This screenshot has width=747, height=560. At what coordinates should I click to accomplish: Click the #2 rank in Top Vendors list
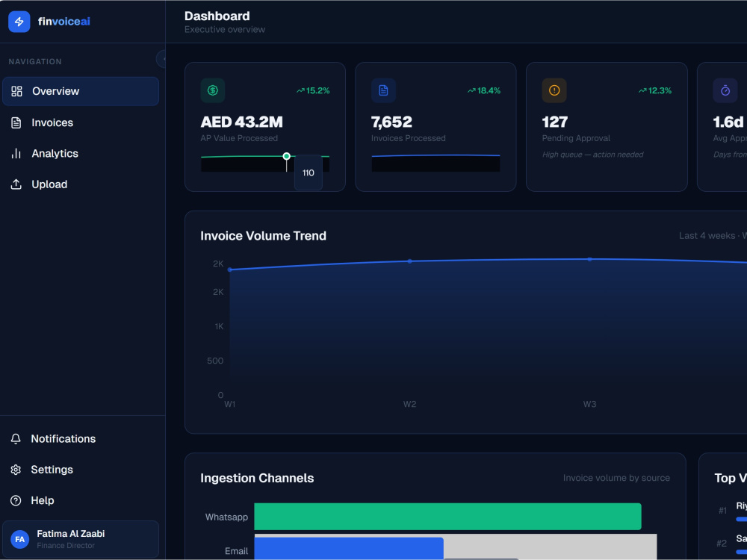pyautogui.click(x=722, y=543)
